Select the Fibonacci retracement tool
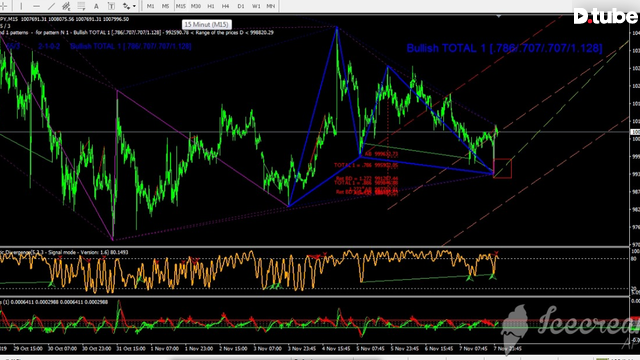Viewport: 640px width, 360px height. pyautogui.click(x=81, y=6)
